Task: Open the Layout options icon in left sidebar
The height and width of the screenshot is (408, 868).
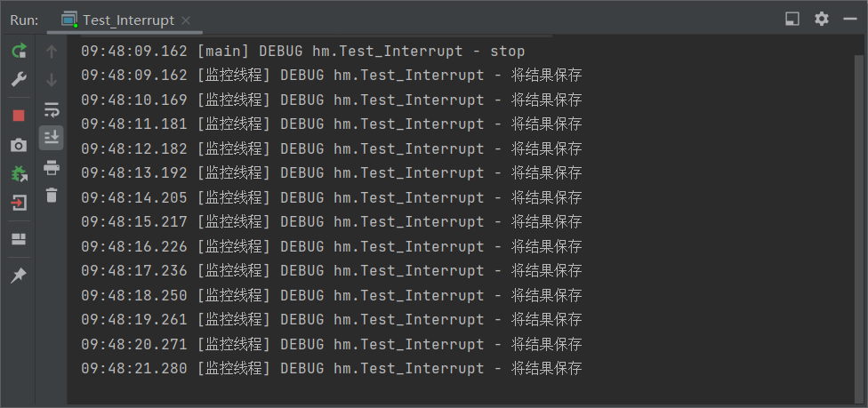Action: point(19,239)
